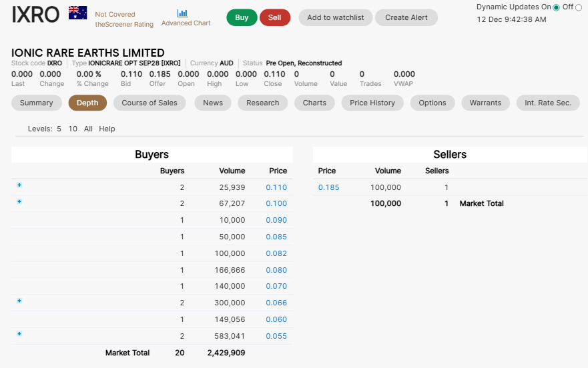Open the Warrants tab

tap(485, 103)
